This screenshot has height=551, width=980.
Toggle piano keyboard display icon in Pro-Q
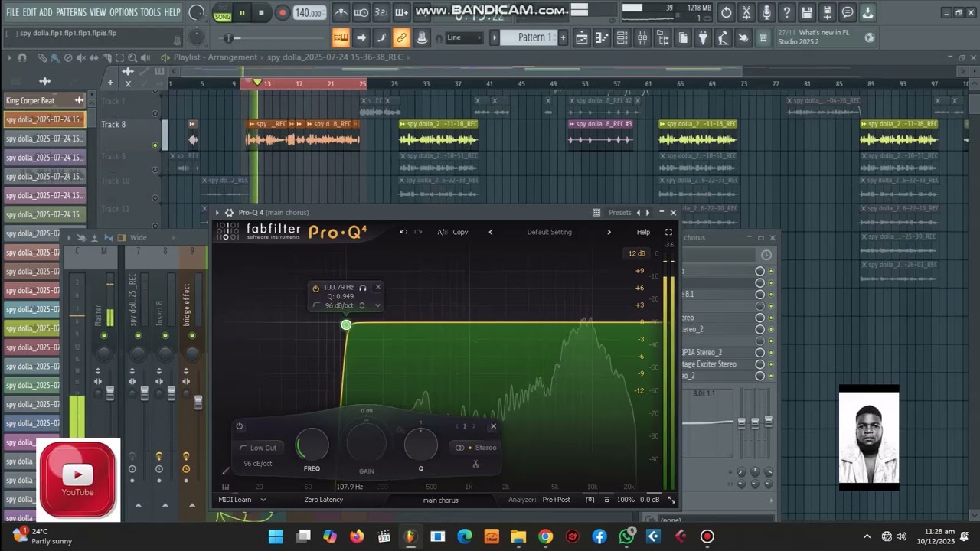point(225,487)
